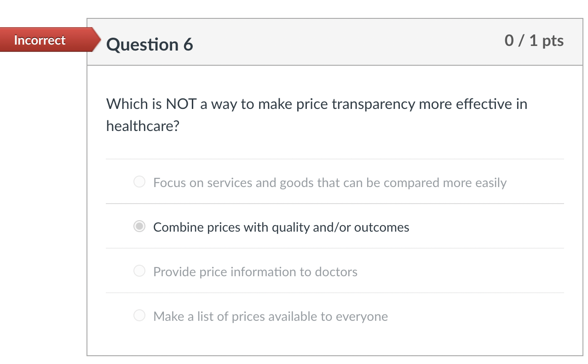This screenshot has height=364, width=588.
Task: Select the first answer radio button
Action: pos(139,182)
